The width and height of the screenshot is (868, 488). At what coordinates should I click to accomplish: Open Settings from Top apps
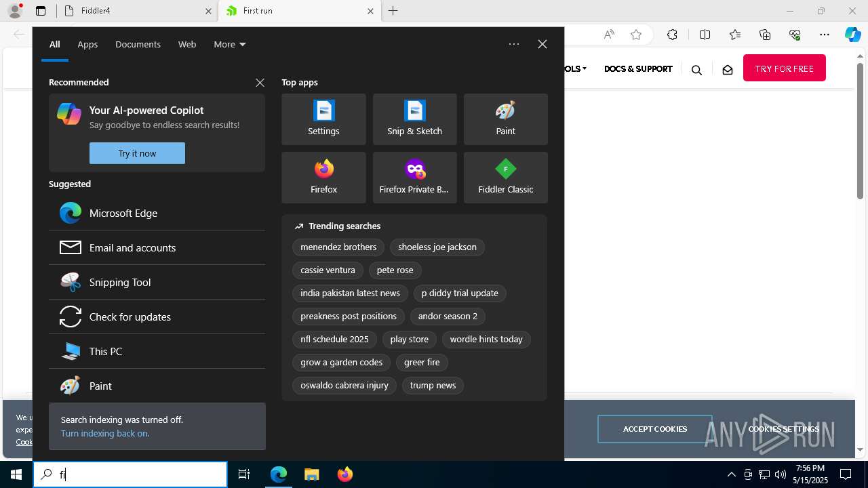[323, 119]
